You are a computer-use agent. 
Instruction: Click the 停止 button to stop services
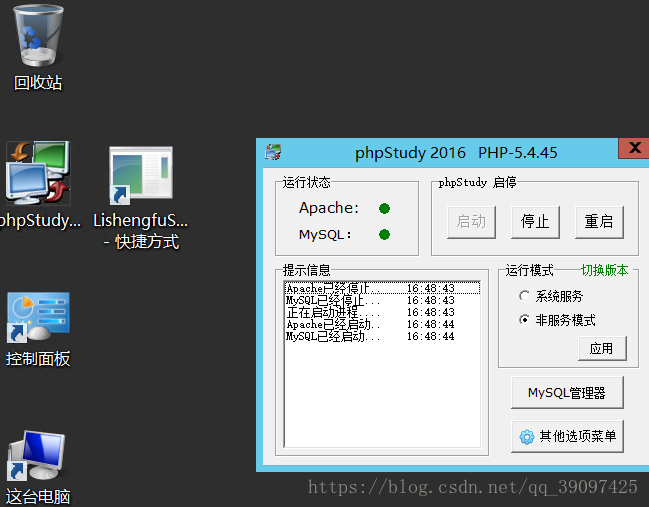pos(535,222)
